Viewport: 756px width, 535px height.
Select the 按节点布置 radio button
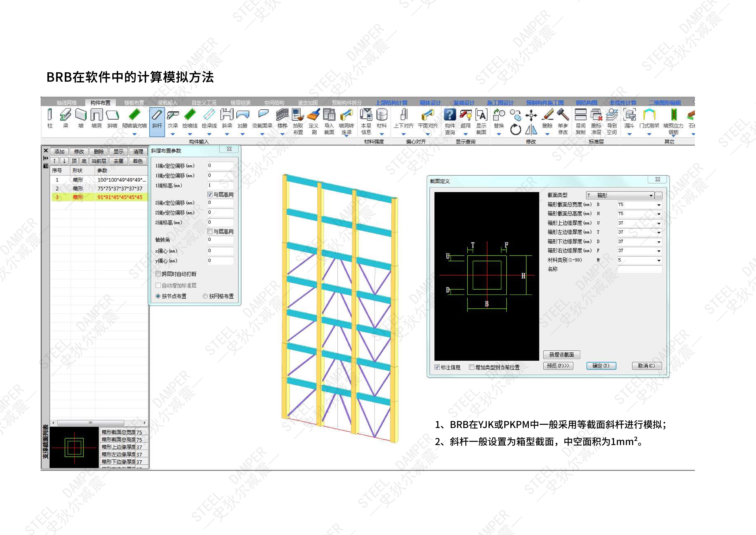pos(158,296)
